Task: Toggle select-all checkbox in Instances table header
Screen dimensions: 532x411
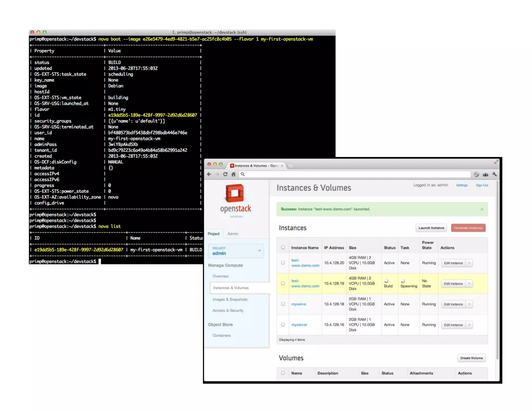Action: pos(283,247)
